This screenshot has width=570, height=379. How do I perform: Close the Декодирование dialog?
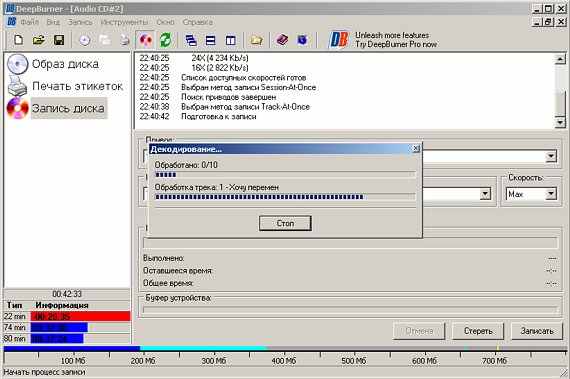click(416, 148)
